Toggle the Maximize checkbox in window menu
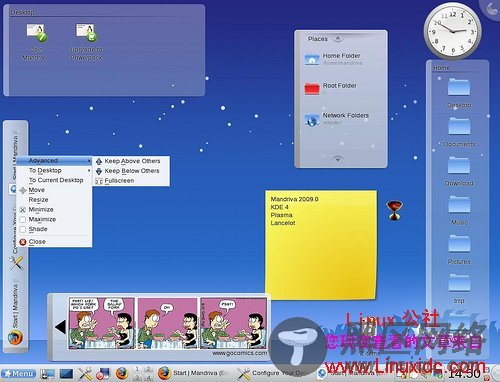This screenshot has width=500, height=382. pos(23,219)
